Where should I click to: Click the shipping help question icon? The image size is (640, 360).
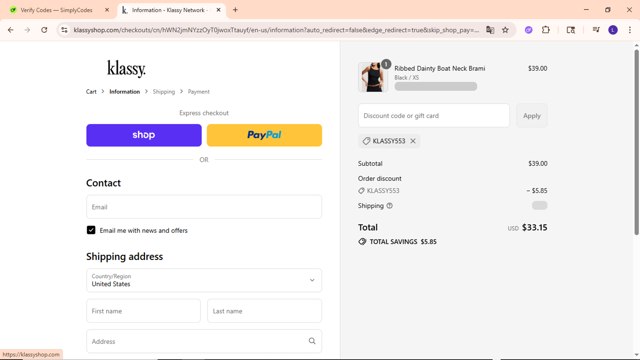[x=389, y=206]
